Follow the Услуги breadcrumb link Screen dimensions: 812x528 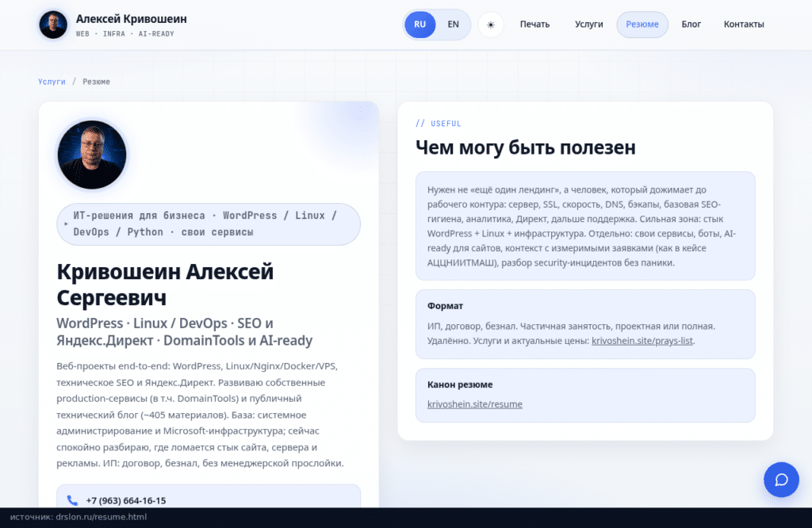52,82
